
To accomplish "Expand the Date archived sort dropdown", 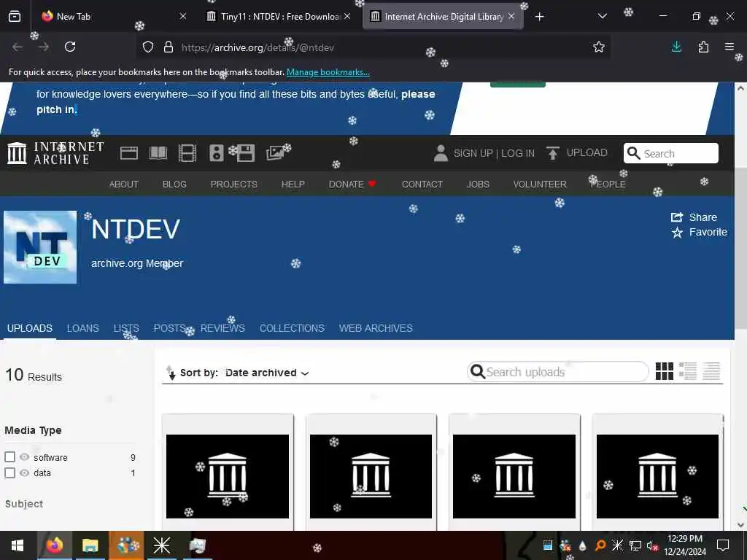I will click(x=267, y=373).
